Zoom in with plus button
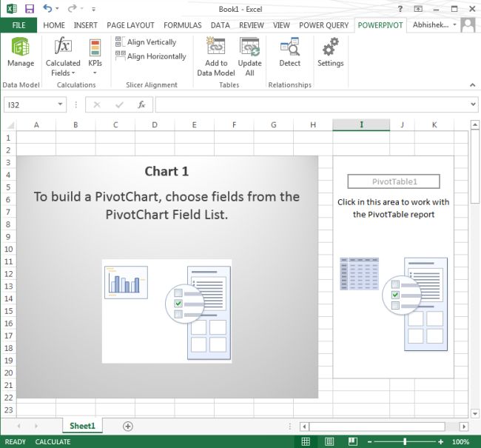This screenshot has height=448, width=481. (x=441, y=441)
